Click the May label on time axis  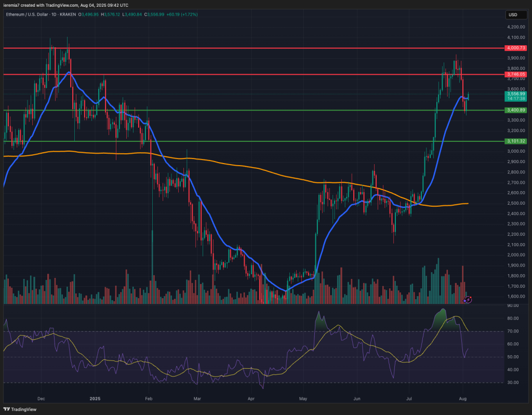tap(303, 398)
